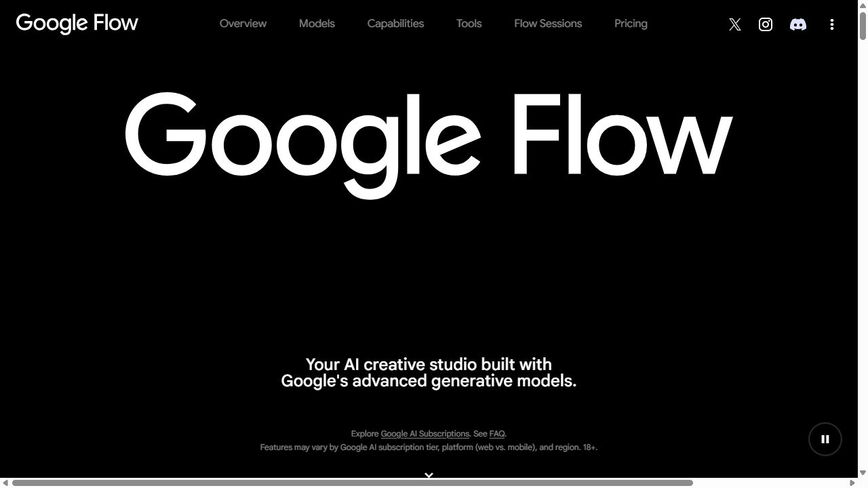This screenshot has width=868, height=488.
Task: Click the Google Flow logo in the header
Action: coord(77,24)
